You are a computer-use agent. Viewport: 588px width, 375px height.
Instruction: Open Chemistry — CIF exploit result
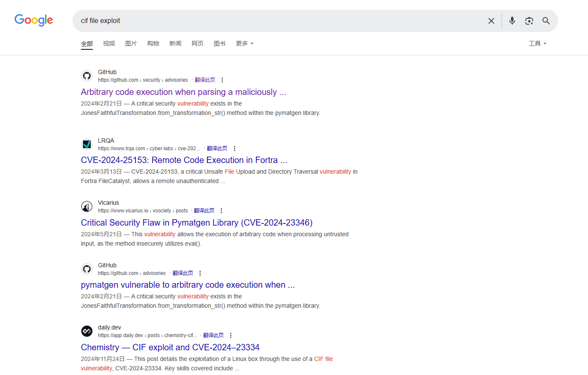[170, 347]
